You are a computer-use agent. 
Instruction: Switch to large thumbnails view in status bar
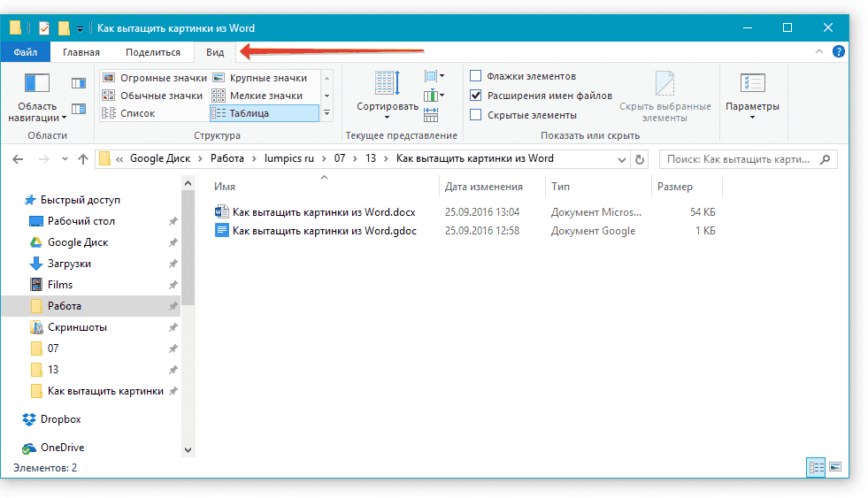[833, 466]
